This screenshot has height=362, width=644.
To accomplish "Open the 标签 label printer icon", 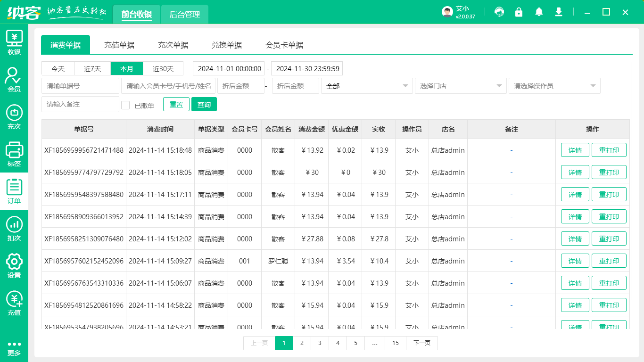I will [14, 154].
